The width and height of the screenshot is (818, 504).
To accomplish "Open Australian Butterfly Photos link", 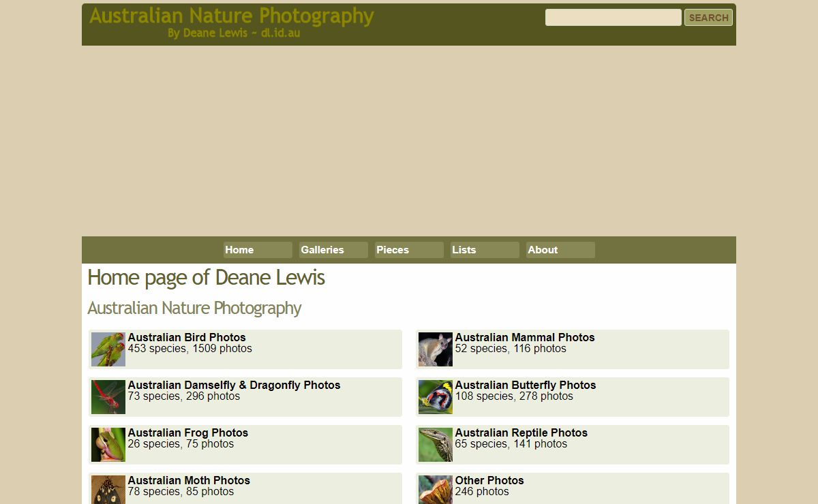I will click(x=525, y=385).
